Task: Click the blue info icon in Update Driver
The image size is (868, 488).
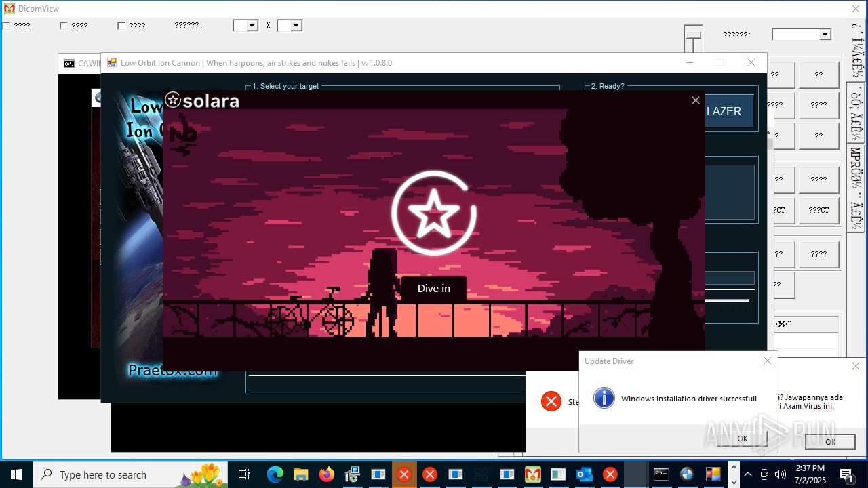Action: (604, 398)
